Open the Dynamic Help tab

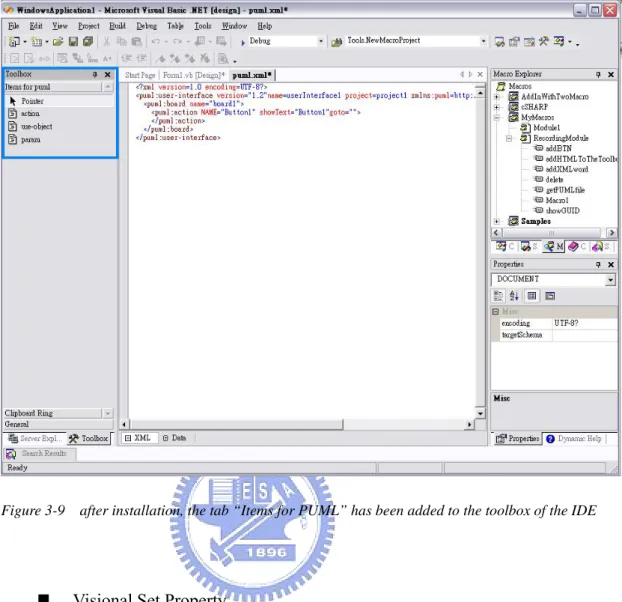coord(574,439)
